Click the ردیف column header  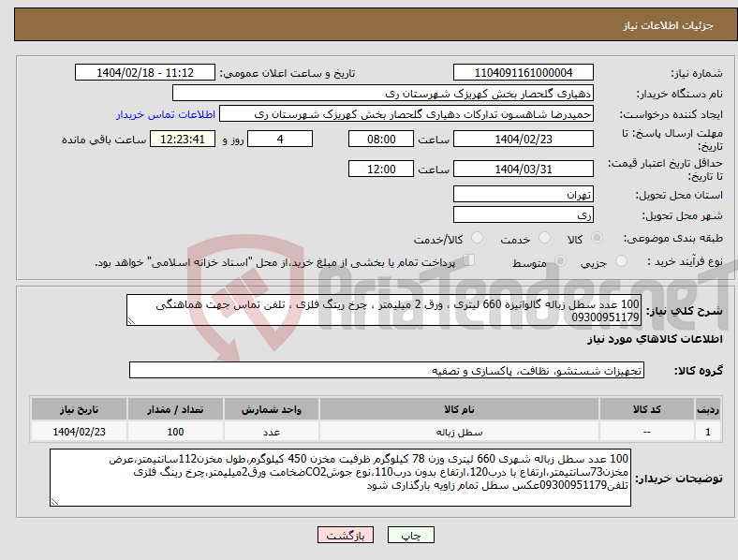pyautogui.click(x=708, y=409)
